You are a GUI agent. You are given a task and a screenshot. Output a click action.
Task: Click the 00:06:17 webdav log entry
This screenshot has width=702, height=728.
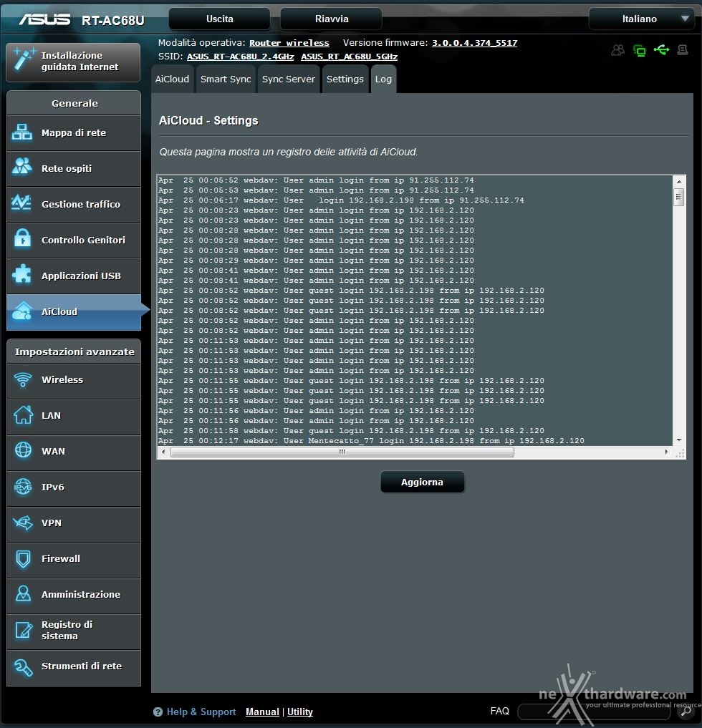pos(341,200)
